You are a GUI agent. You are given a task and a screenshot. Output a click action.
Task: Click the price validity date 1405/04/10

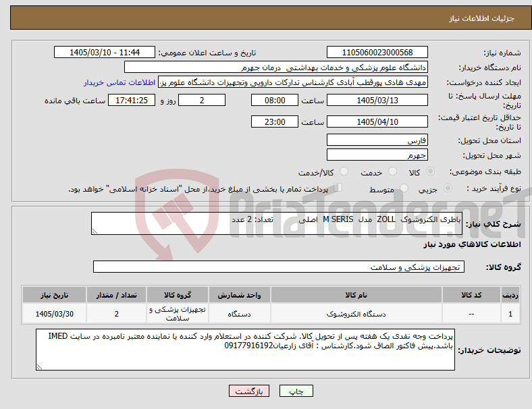point(377,121)
